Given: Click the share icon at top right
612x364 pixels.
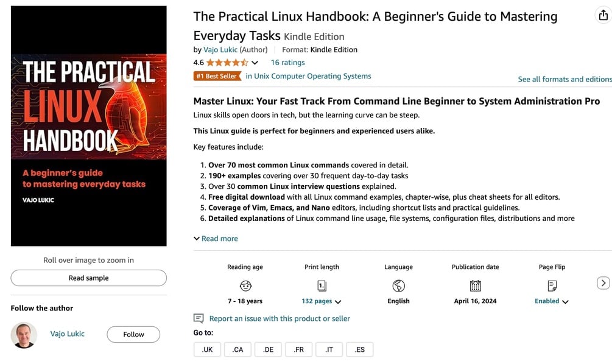Looking at the screenshot, I should (603, 15).
